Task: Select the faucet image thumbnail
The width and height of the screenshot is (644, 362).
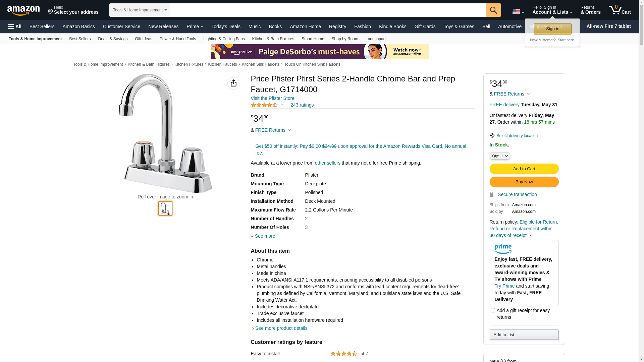Action: tap(165, 208)
